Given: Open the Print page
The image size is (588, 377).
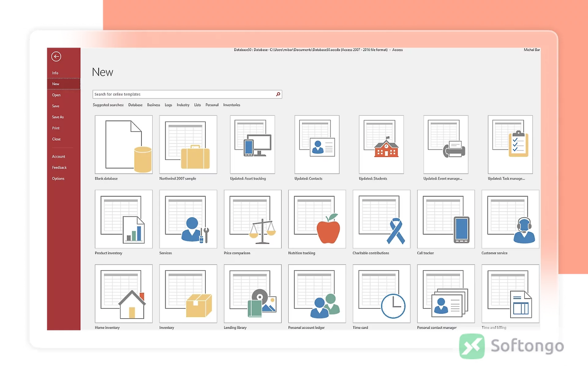Looking at the screenshot, I should click(x=56, y=128).
